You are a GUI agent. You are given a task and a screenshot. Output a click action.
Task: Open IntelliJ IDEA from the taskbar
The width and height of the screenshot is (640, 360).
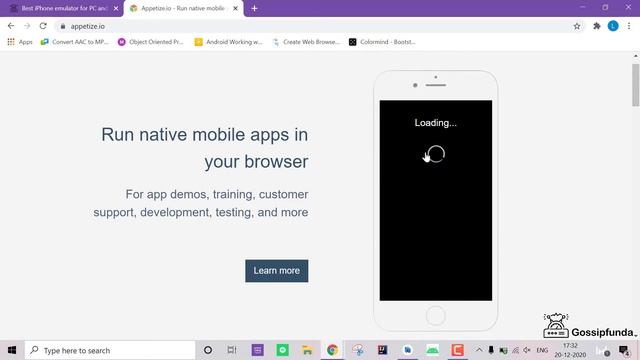click(382, 350)
